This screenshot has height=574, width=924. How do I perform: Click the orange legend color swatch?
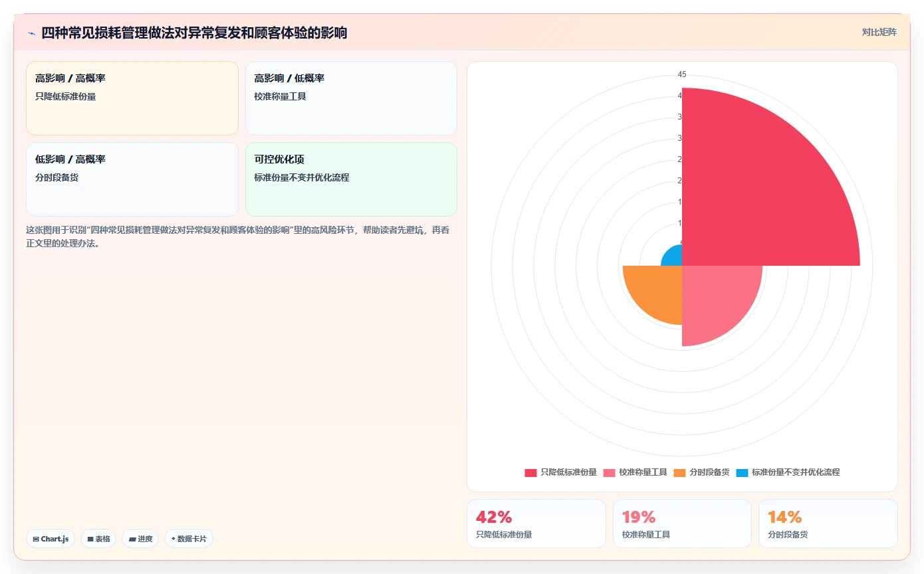679,473
